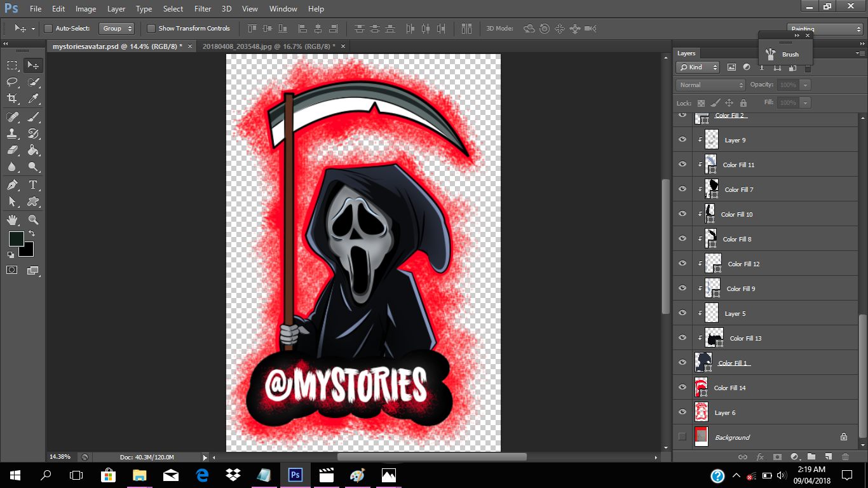Select the Custom Shape tool
The image size is (868, 488).
33,201
